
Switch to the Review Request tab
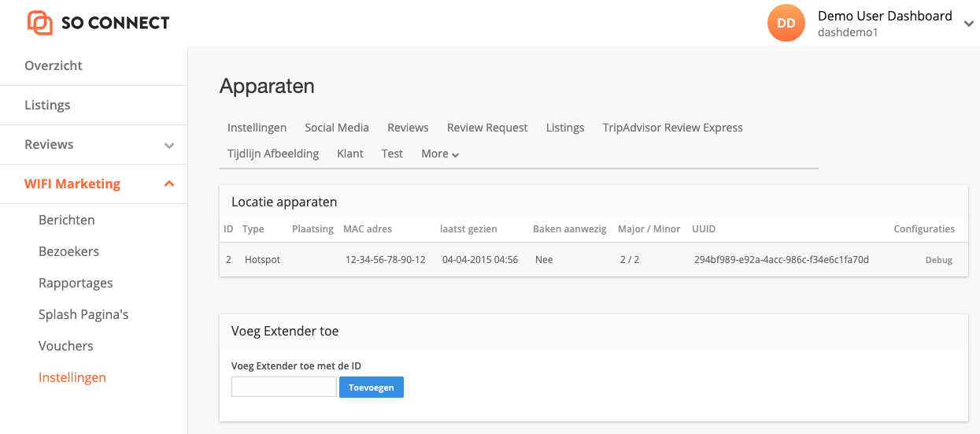click(487, 128)
